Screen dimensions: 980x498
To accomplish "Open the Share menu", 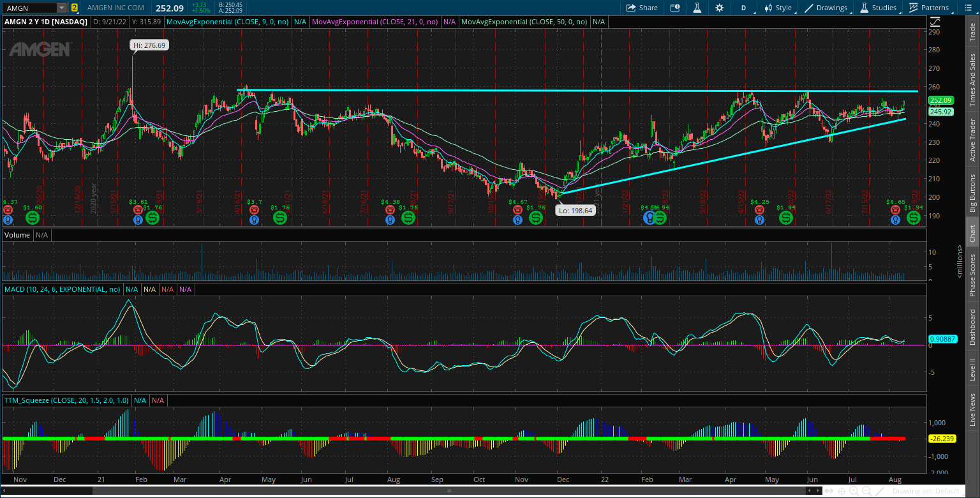I will point(642,8).
